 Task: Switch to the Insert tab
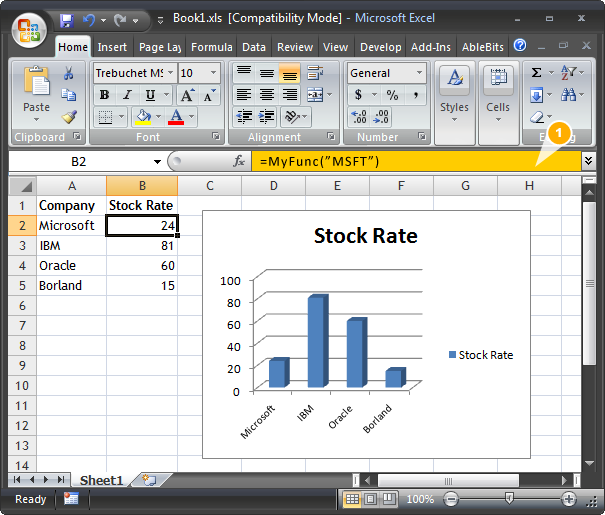112,47
